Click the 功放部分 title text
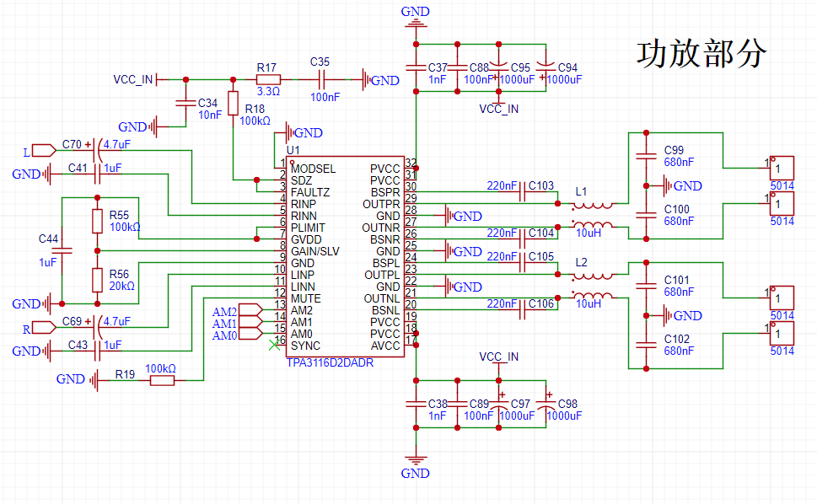The width and height of the screenshot is (817, 504). point(701,53)
